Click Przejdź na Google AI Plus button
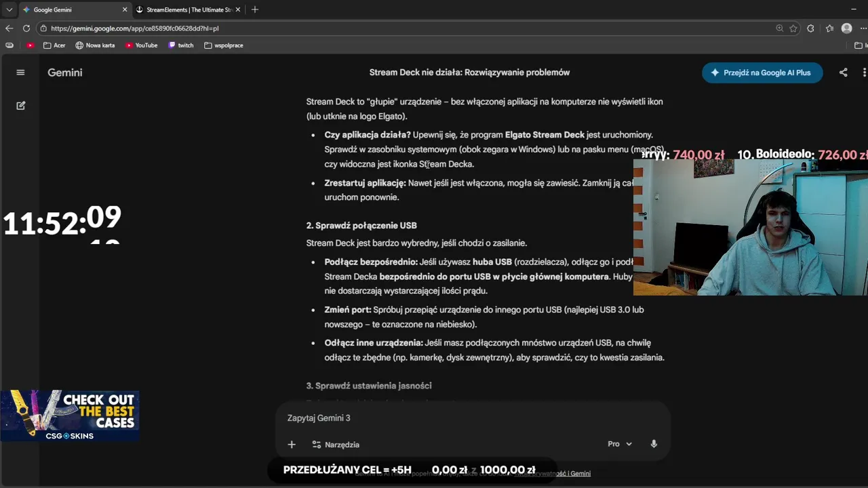Image resolution: width=868 pixels, height=488 pixels. point(762,73)
